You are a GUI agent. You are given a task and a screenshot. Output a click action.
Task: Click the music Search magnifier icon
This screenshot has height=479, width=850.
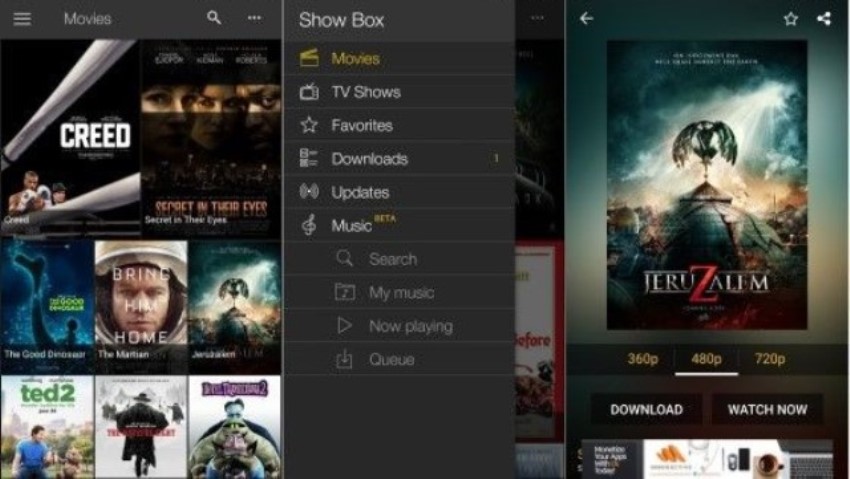(344, 258)
